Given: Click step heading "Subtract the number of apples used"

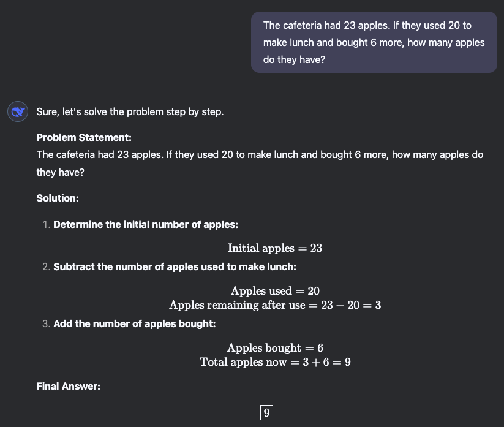Looking at the screenshot, I should click(175, 267).
